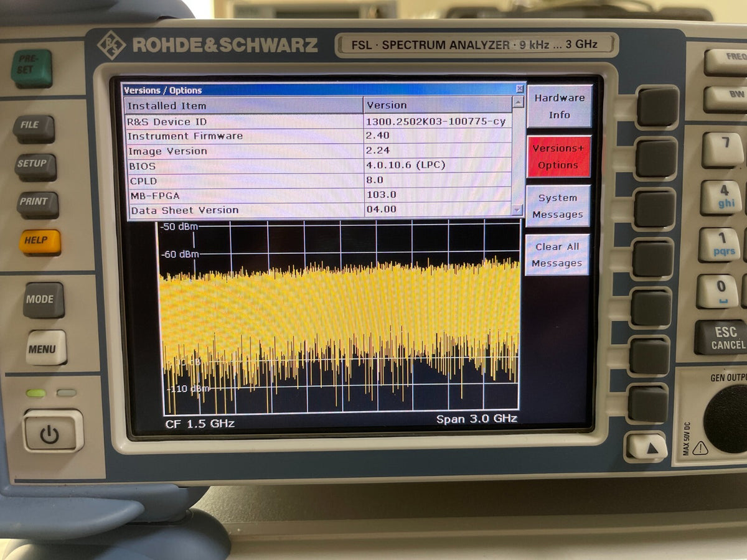This screenshot has width=747, height=560.
Task: Tap numeric keypad 7
Action: (x=723, y=149)
